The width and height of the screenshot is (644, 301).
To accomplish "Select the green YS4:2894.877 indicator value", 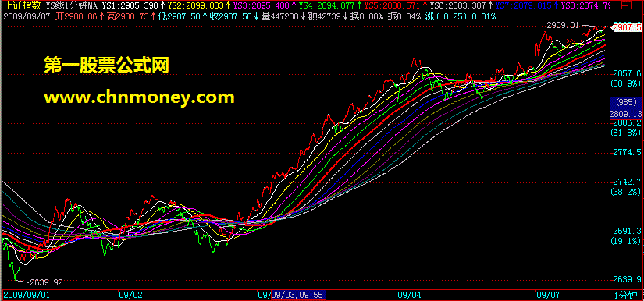I will 327,5.
